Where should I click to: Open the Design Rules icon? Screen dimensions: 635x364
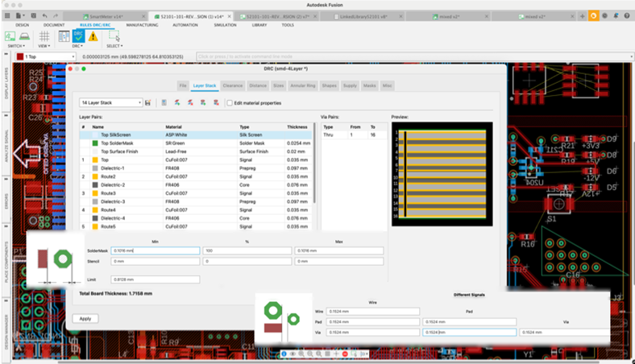64,36
